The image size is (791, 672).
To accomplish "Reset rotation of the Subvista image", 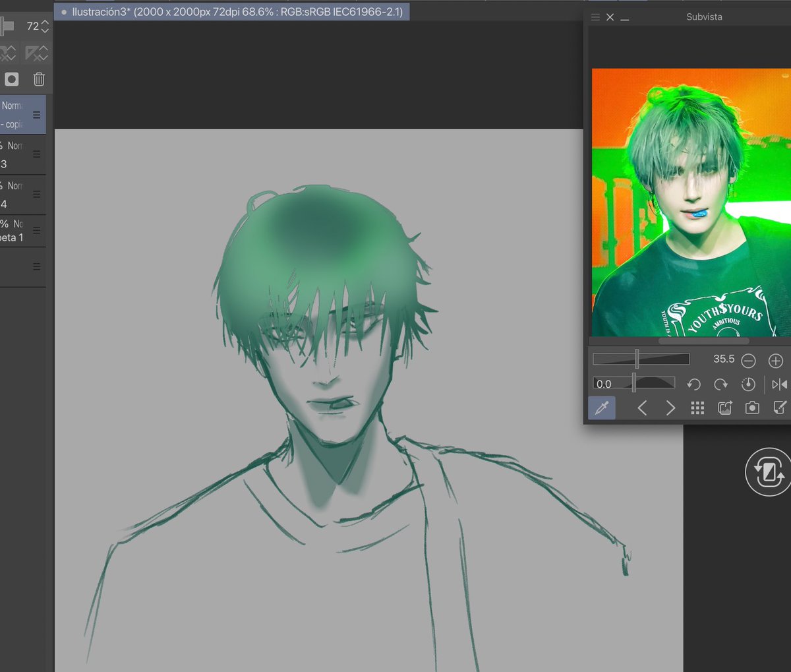I will coord(748,384).
